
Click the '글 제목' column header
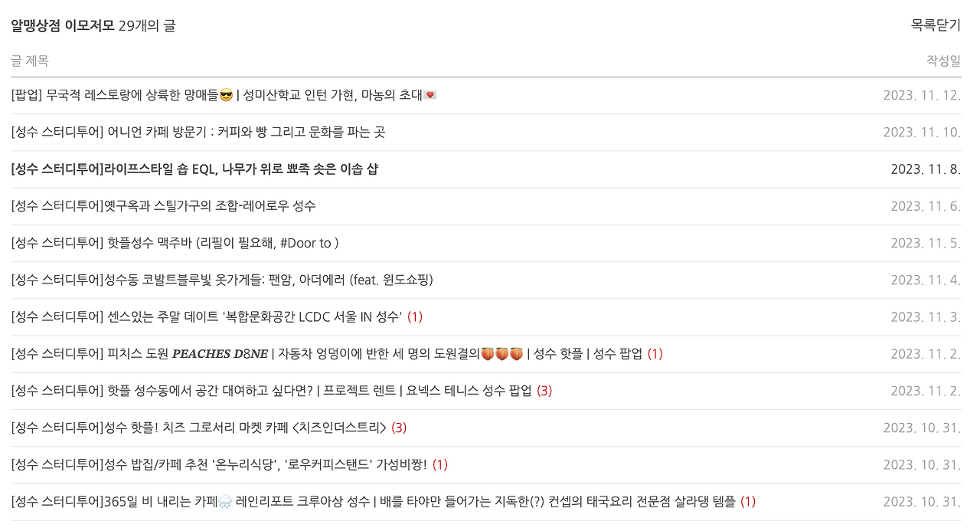28,61
